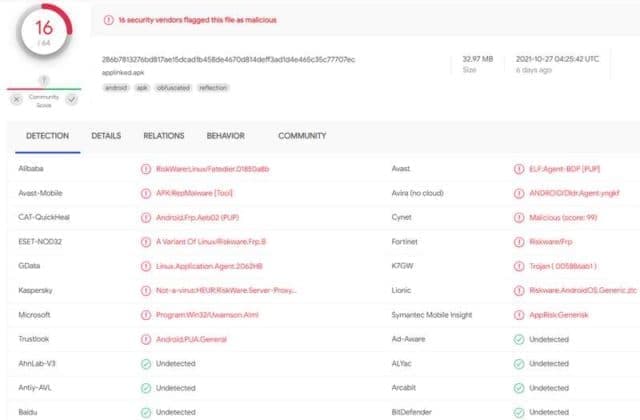
Task: Select the DETECTION tab
Action: click(47, 135)
